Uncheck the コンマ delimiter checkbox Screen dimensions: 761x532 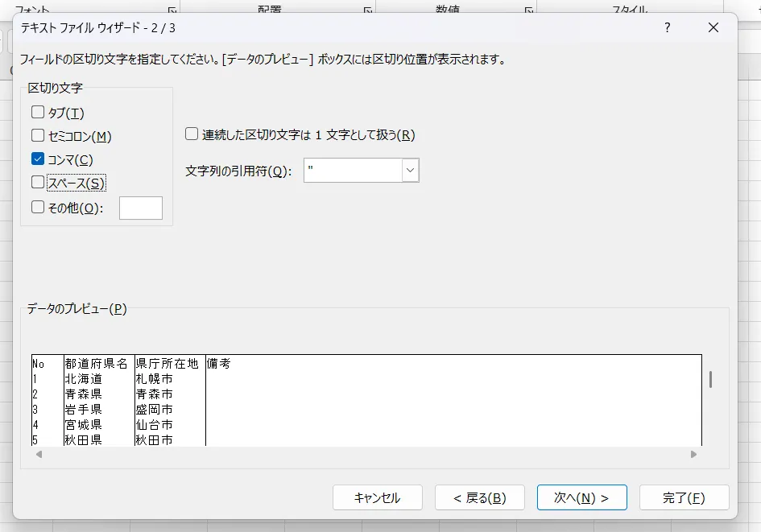pyautogui.click(x=38, y=159)
